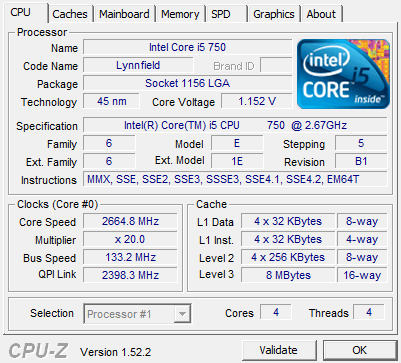Click the L1 Data size 4 x 32 KBytes
The width and height of the screenshot is (401, 363).
(x=288, y=221)
